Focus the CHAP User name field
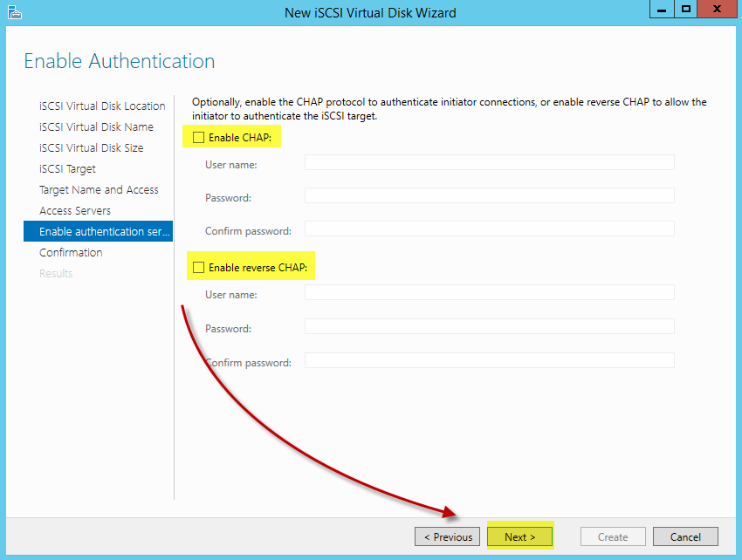742x560 pixels. (x=490, y=162)
